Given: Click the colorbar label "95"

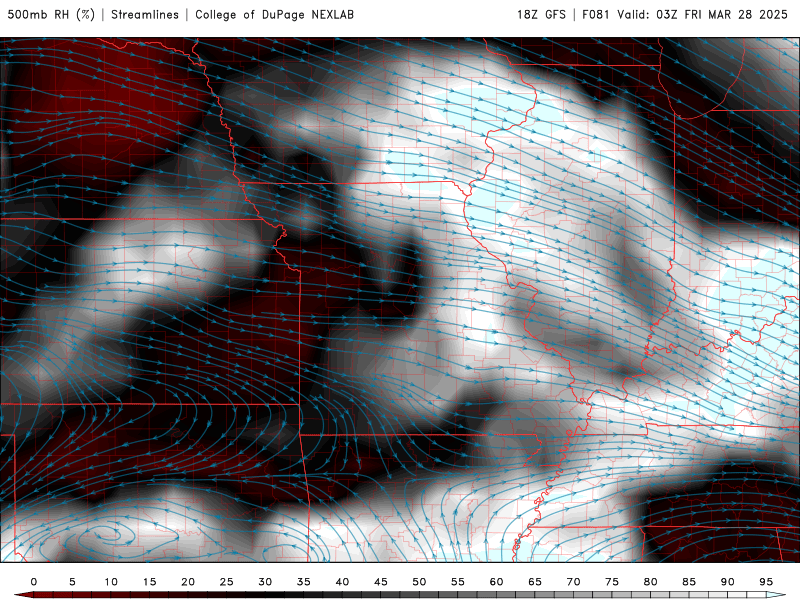Looking at the screenshot, I should pyautogui.click(x=766, y=582).
